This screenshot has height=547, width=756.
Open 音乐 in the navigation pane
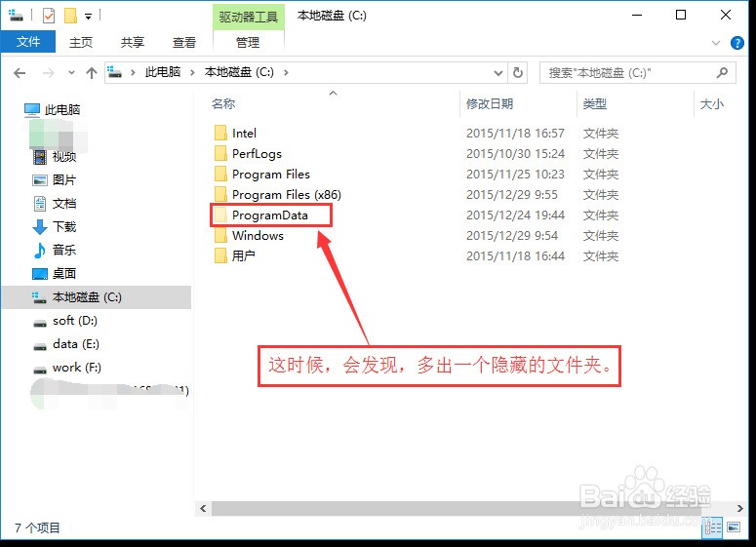pyautogui.click(x=55, y=251)
